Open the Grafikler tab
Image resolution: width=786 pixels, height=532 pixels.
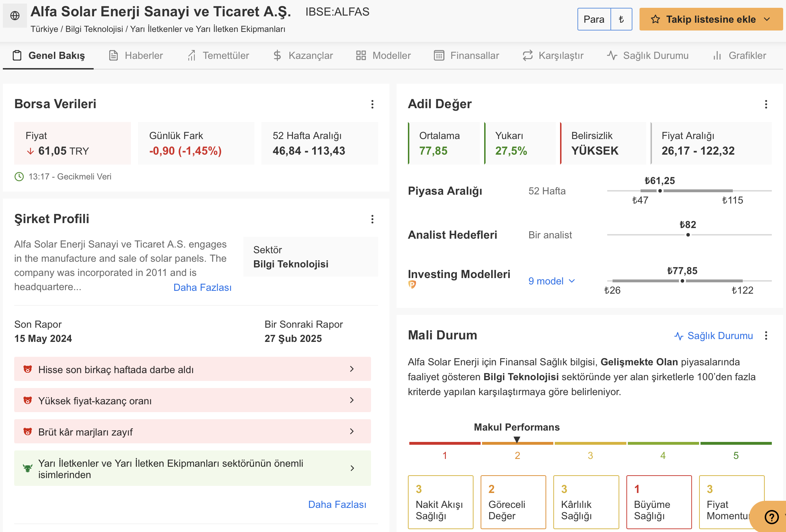click(740, 55)
